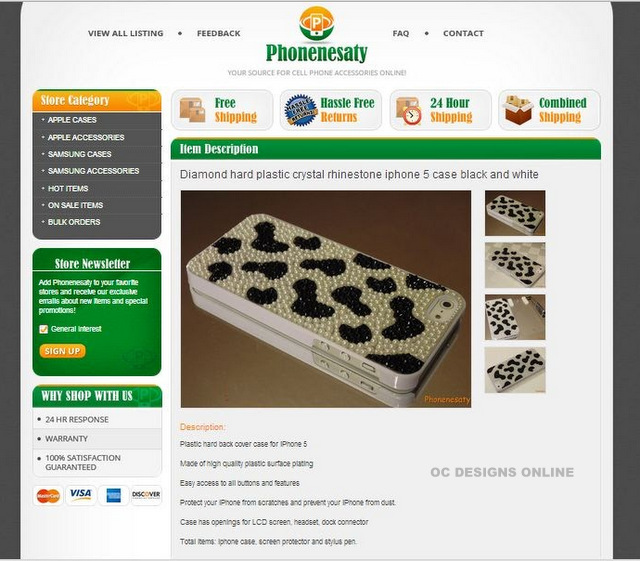Toggle the General Interest checkbox
Viewport: 640px width, 561px height.
(43, 329)
